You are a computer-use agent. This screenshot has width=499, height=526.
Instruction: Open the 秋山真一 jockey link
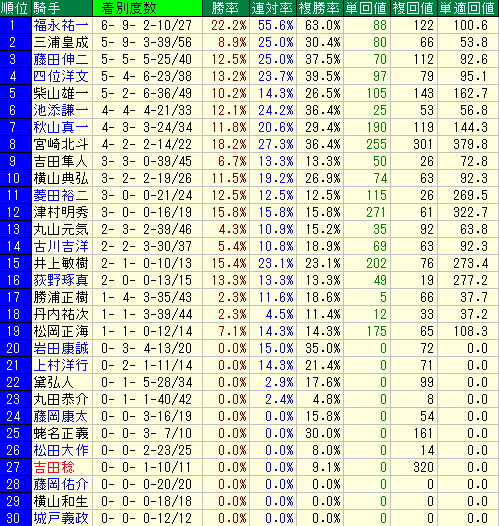point(61,127)
